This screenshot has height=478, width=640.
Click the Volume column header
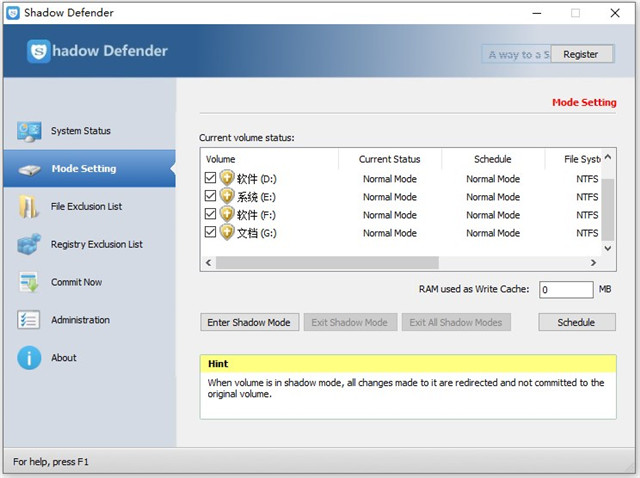(x=269, y=159)
